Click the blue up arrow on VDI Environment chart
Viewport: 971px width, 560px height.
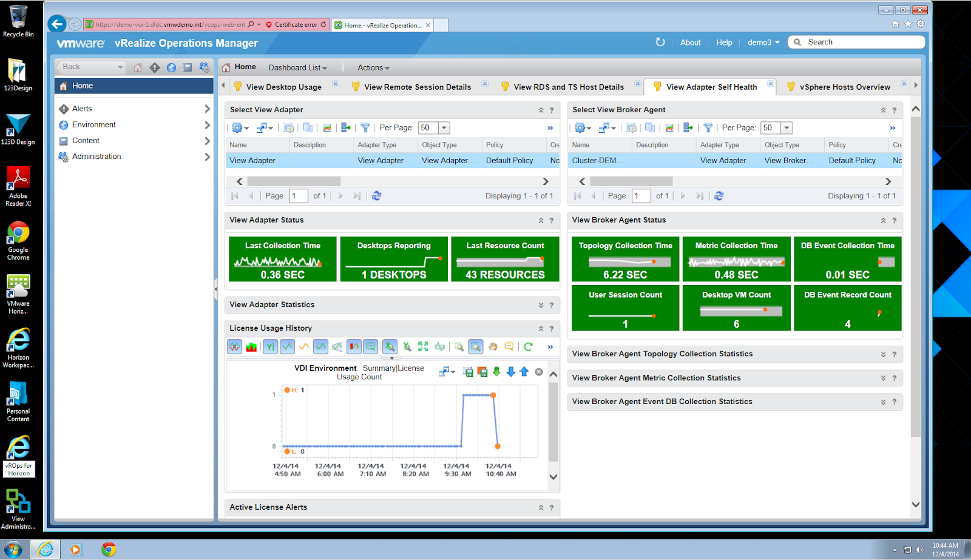(524, 372)
